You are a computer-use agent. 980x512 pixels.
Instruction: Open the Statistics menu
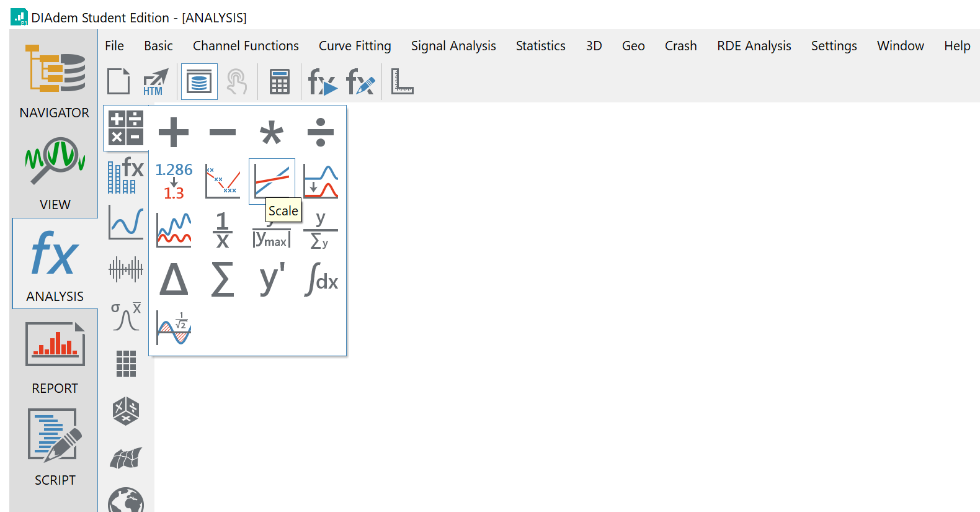pyautogui.click(x=540, y=46)
